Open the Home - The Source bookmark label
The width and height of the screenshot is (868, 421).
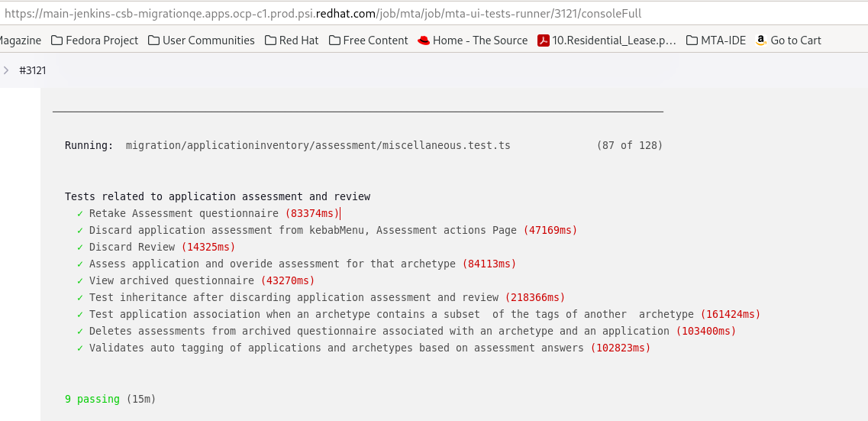coord(480,40)
